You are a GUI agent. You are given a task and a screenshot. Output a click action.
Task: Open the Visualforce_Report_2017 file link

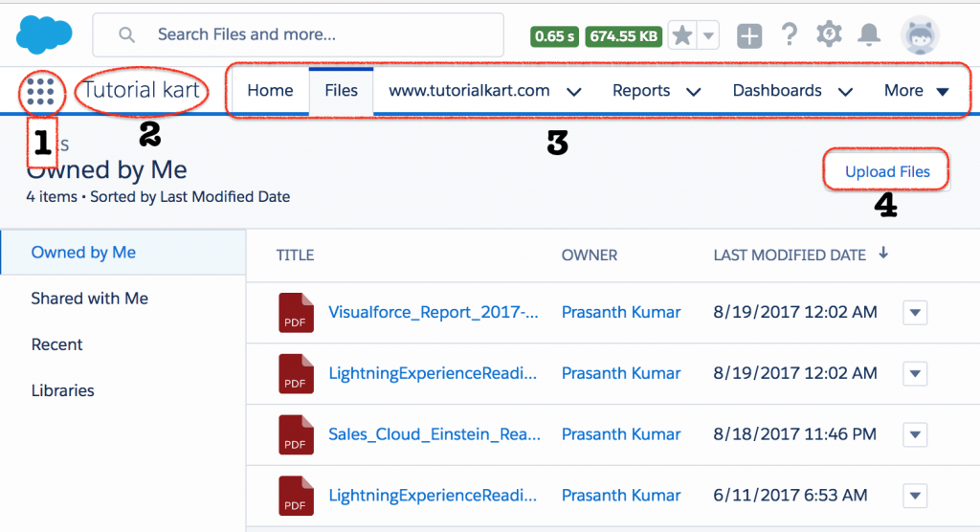[434, 312]
